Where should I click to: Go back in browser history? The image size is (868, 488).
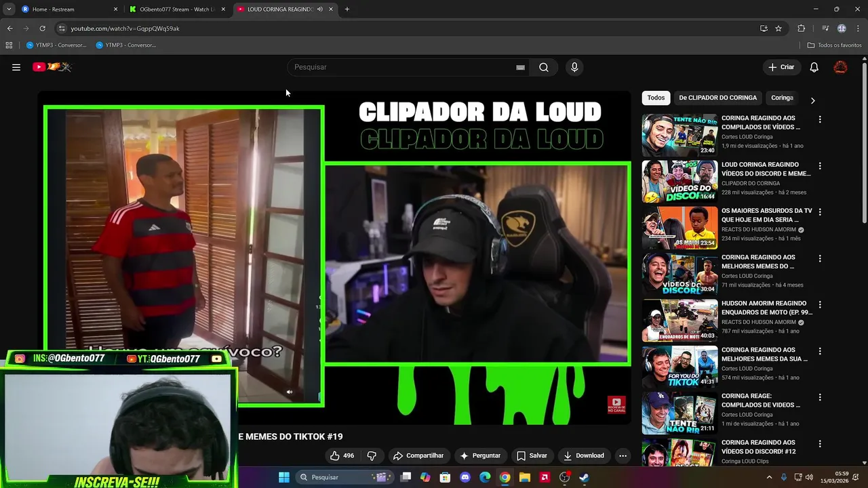(x=9, y=28)
